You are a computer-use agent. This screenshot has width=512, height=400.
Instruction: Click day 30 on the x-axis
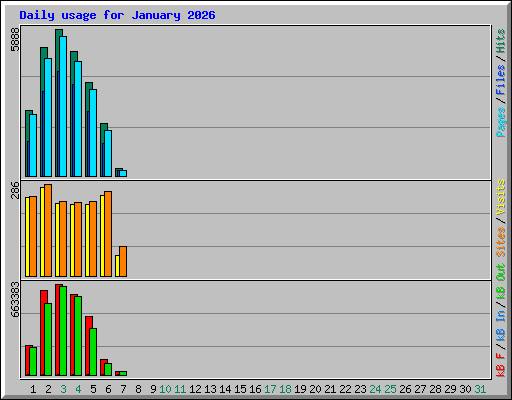click(465, 389)
